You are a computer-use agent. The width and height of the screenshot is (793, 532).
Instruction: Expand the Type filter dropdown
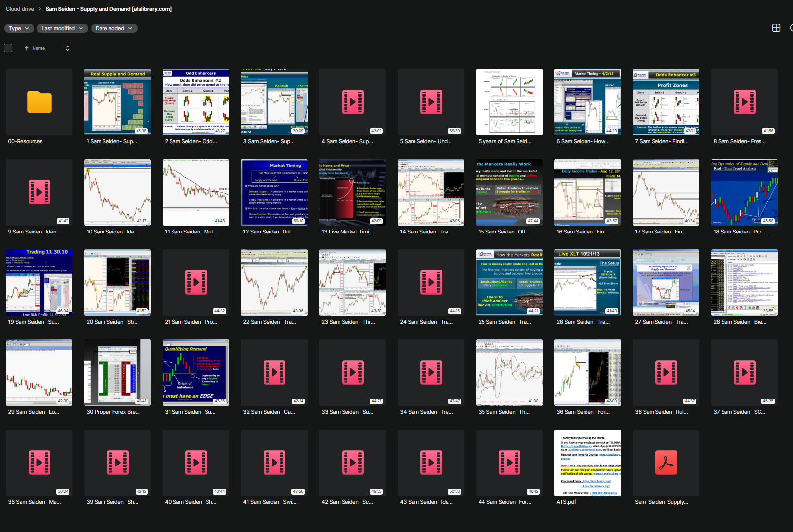coord(19,28)
